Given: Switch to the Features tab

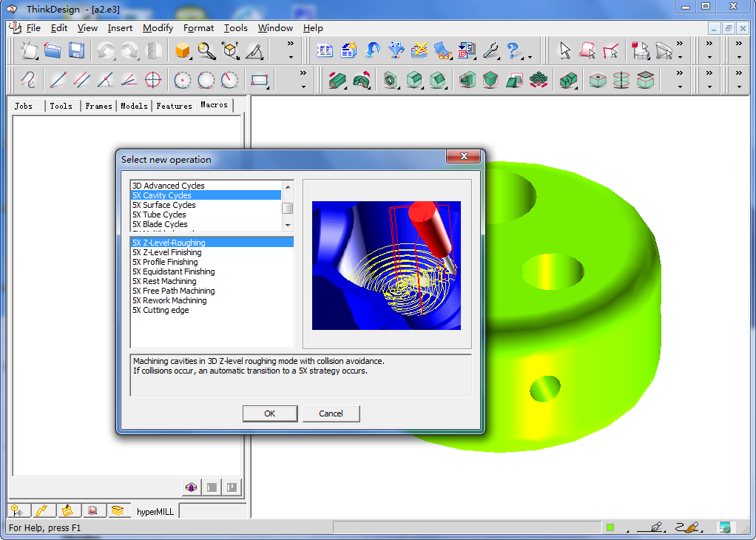Looking at the screenshot, I should point(174,106).
